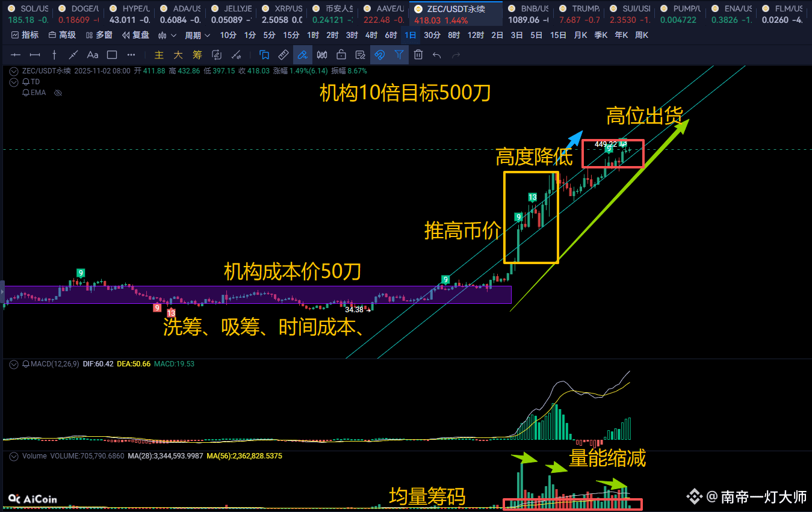The width and height of the screenshot is (812, 512).
Task: Select the rectangle drawing tool
Action: (112, 55)
